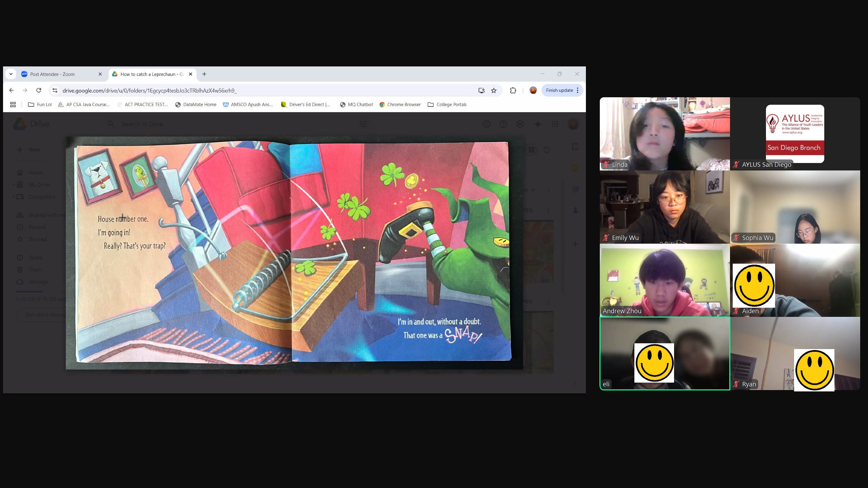The image size is (868, 488).
Task: Expand the tab search dropdown
Action: click(11, 74)
